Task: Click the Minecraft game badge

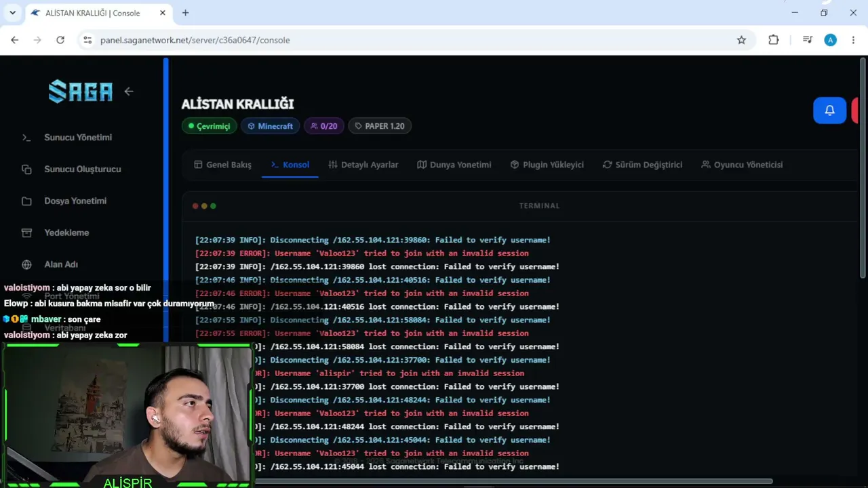Action: pos(270,126)
